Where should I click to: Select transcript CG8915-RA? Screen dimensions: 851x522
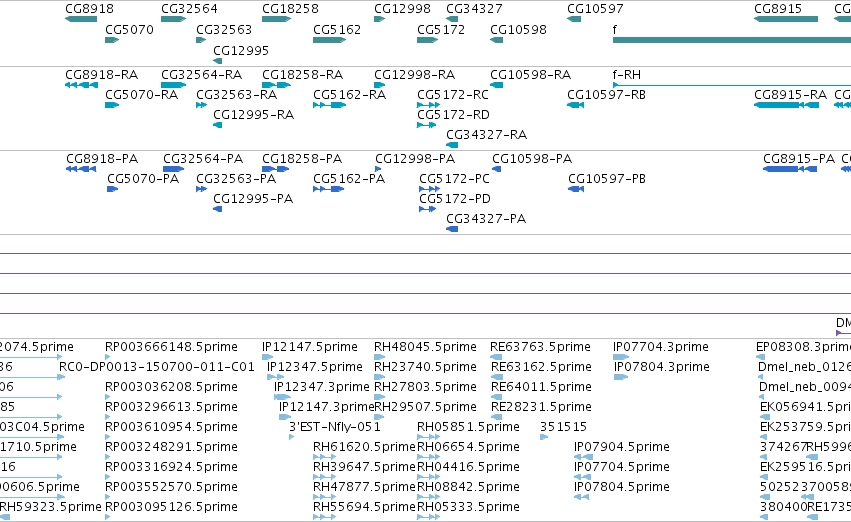(x=791, y=95)
